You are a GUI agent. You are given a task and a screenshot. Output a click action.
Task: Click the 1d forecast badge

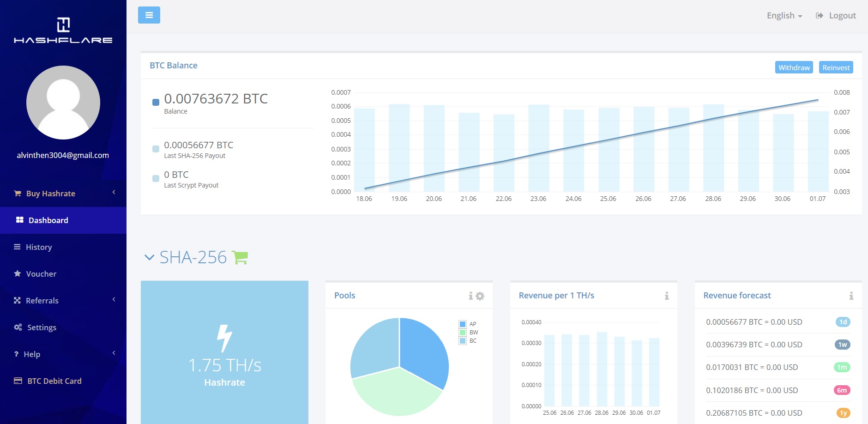coord(843,322)
